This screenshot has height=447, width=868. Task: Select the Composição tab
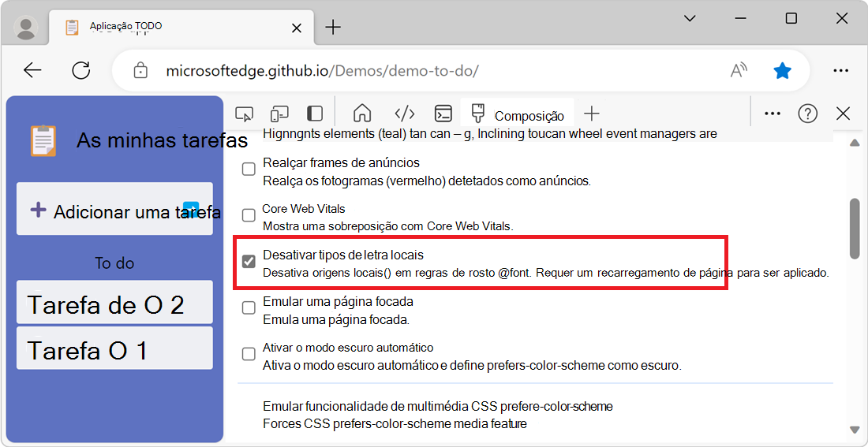tap(517, 114)
